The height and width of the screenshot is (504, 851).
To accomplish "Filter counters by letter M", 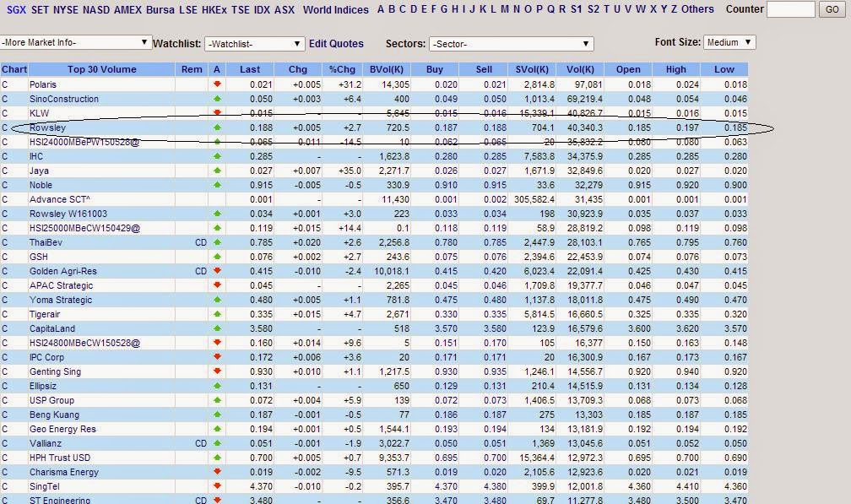I will click(505, 9).
